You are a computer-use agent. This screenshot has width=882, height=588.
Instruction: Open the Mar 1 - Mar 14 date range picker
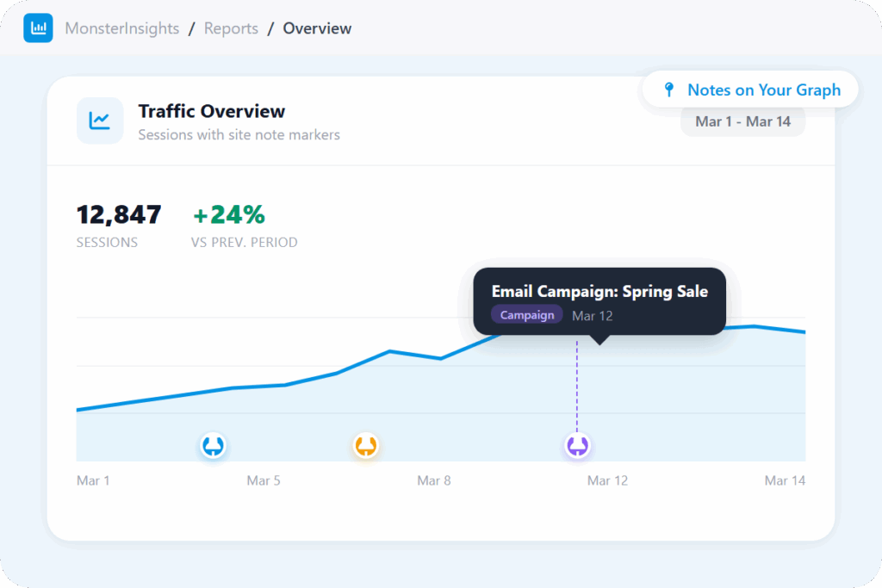click(742, 121)
